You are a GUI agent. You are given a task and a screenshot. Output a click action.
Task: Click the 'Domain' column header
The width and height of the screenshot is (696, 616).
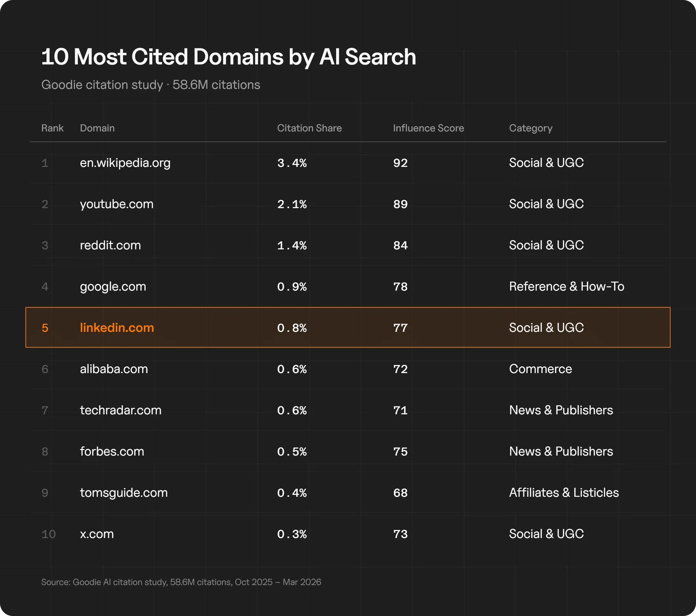[x=97, y=128]
